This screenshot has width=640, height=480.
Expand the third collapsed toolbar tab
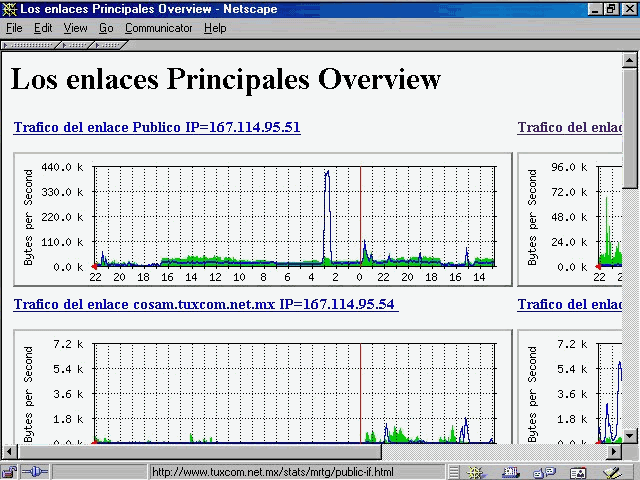click(x=108, y=45)
